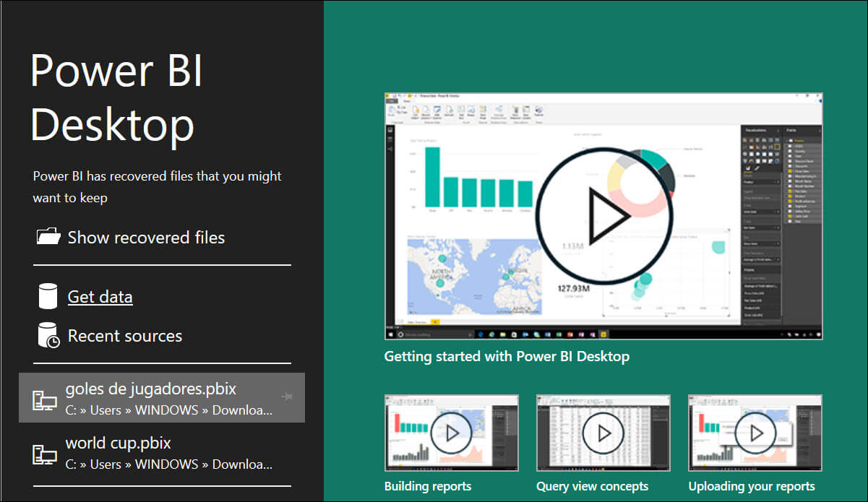Click file icon beside world cup.pbix
868x502 pixels.
pyautogui.click(x=45, y=454)
